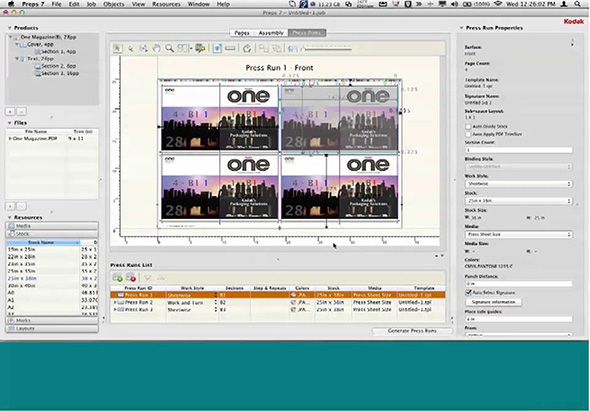This screenshot has width=590, height=411.
Task: Expand the Press Run 3 row
Action: pyautogui.click(x=115, y=309)
